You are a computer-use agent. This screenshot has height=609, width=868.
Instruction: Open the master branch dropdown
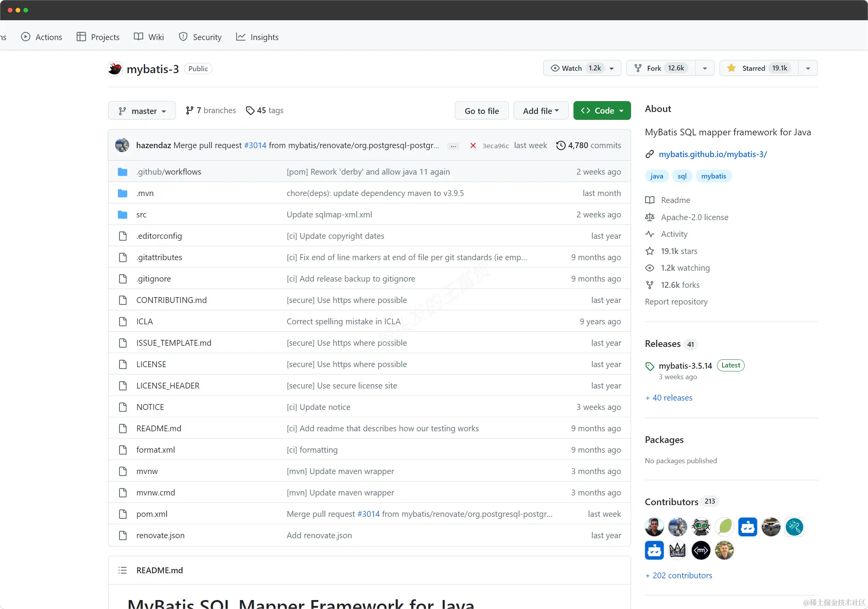[x=142, y=111]
